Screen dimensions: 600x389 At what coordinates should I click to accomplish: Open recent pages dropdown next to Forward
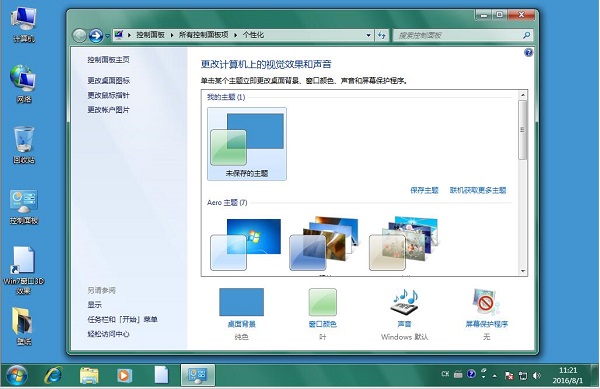pos(108,36)
